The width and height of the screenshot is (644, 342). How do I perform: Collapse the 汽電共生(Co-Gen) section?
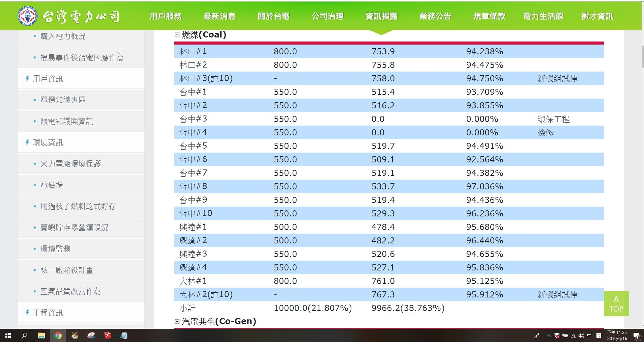[177, 321]
